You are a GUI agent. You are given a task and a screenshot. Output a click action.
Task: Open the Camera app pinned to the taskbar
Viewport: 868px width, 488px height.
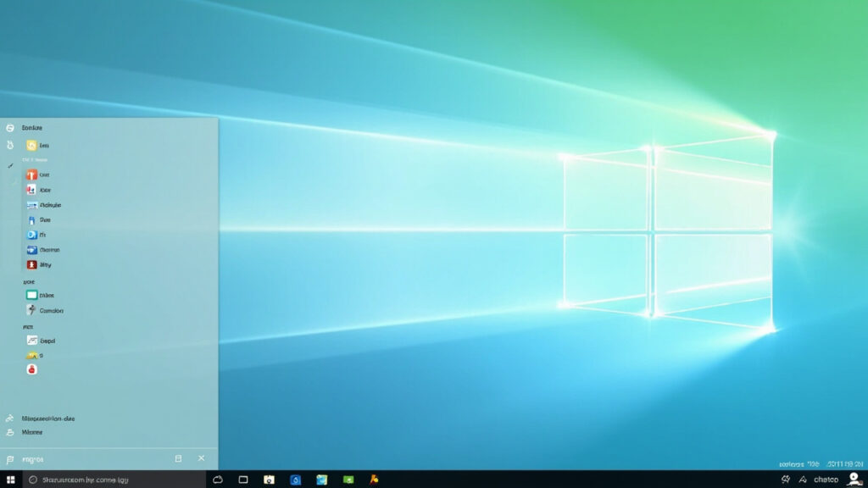tap(270, 479)
